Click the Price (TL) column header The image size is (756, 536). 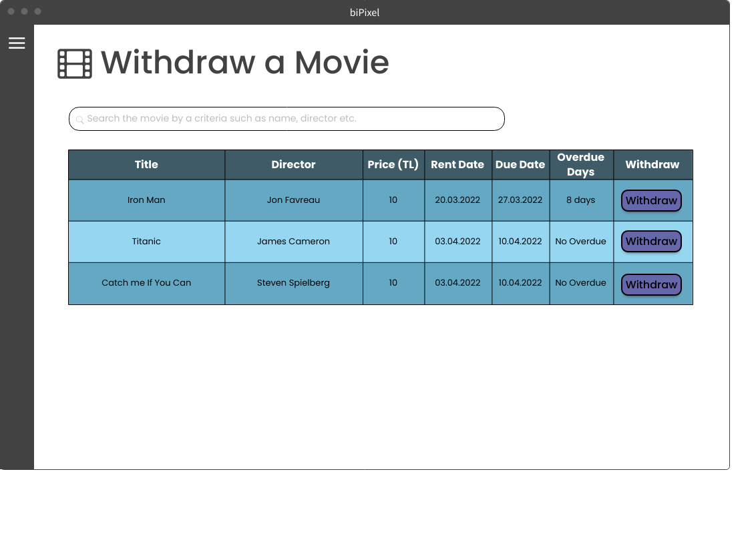tap(393, 165)
